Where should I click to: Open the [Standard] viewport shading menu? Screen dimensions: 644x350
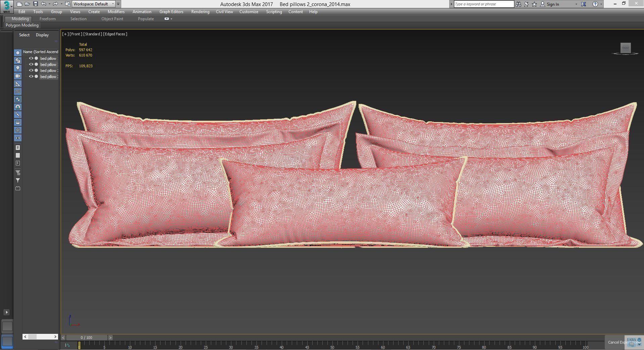pyautogui.click(x=93, y=34)
